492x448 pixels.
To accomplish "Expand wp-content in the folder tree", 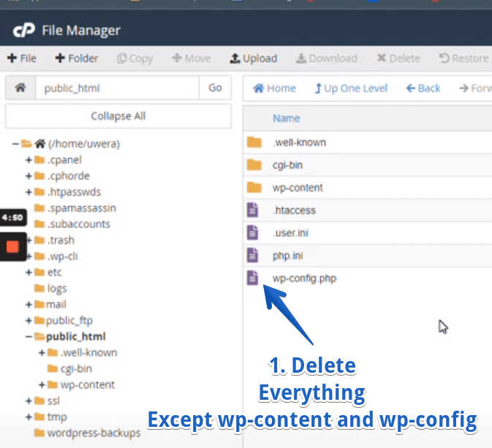I will 42,385.
